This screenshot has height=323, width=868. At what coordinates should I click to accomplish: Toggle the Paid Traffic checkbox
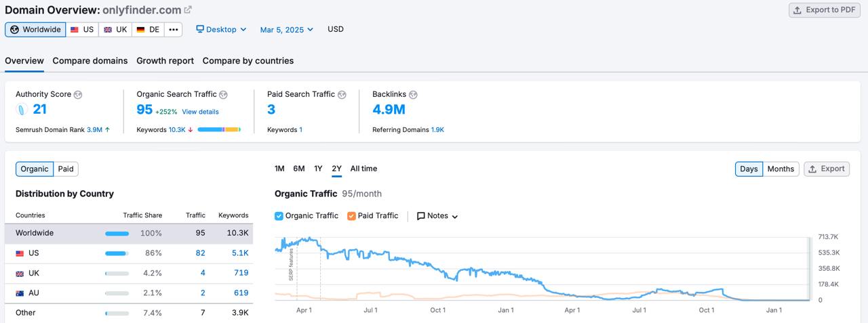(351, 216)
